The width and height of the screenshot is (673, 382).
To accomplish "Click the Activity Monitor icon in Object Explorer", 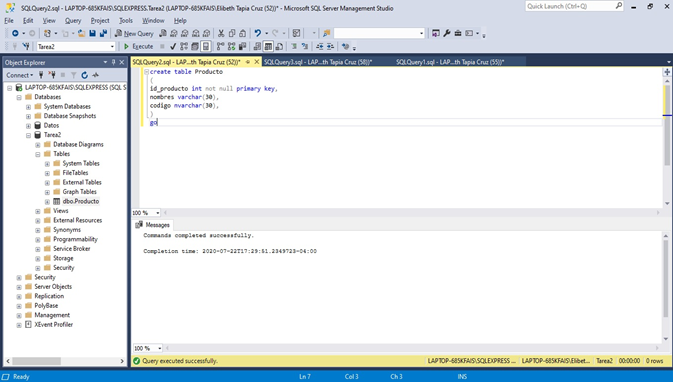I will point(95,75).
